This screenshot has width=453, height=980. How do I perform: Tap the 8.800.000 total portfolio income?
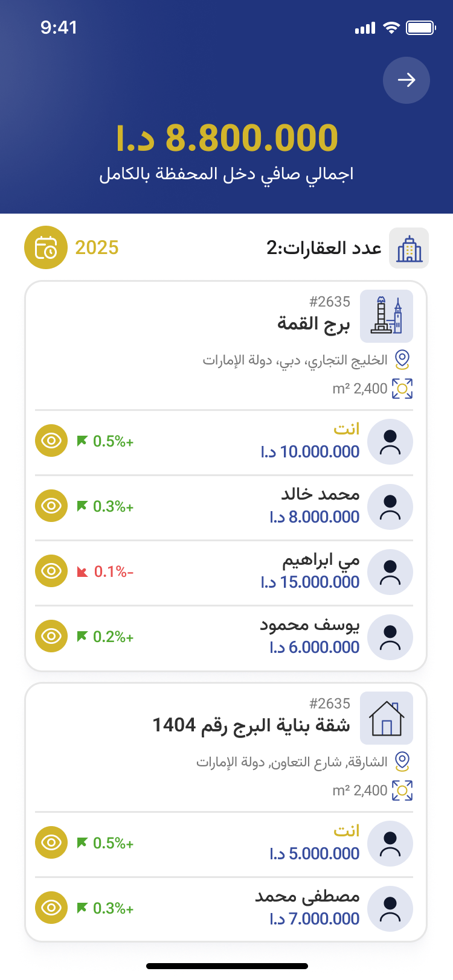point(227,138)
